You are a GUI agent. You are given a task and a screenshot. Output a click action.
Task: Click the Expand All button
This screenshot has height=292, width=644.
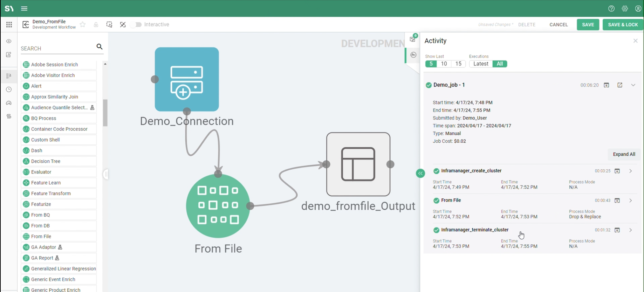624,154
